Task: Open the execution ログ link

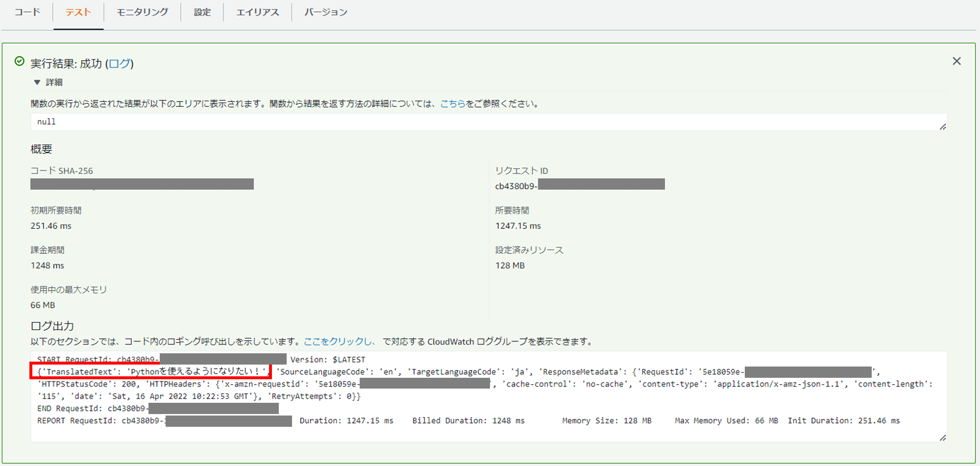Action: [x=119, y=63]
